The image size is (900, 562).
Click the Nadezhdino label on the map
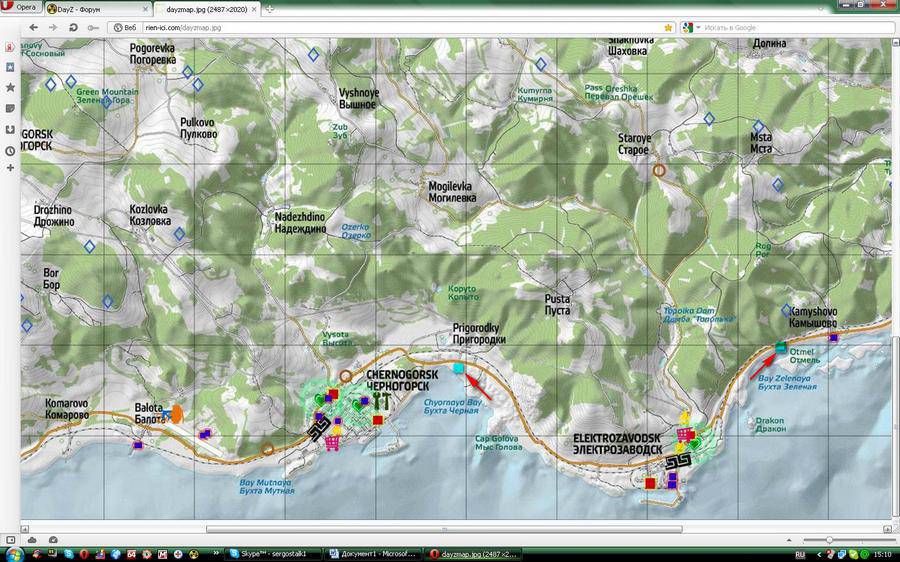(300, 217)
